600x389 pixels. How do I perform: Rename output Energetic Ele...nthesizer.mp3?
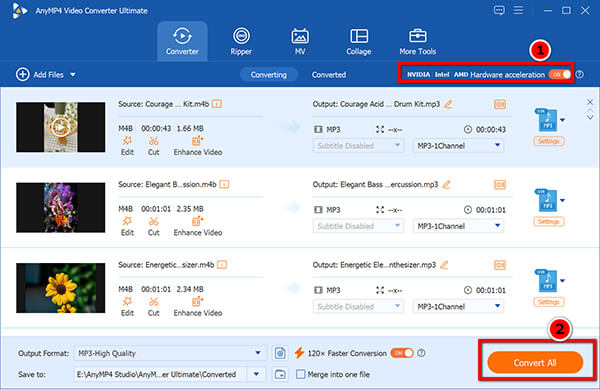click(x=444, y=265)
